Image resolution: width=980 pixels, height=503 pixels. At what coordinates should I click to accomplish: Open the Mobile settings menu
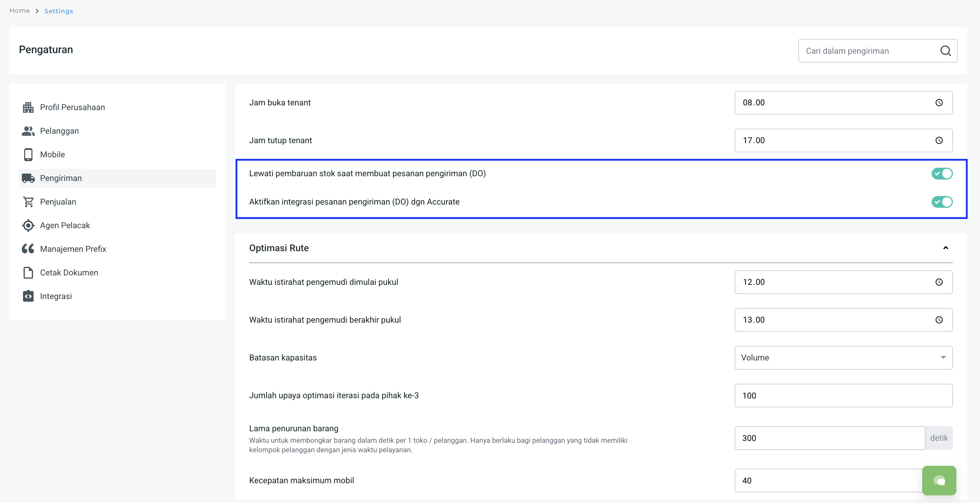[52, 155]
